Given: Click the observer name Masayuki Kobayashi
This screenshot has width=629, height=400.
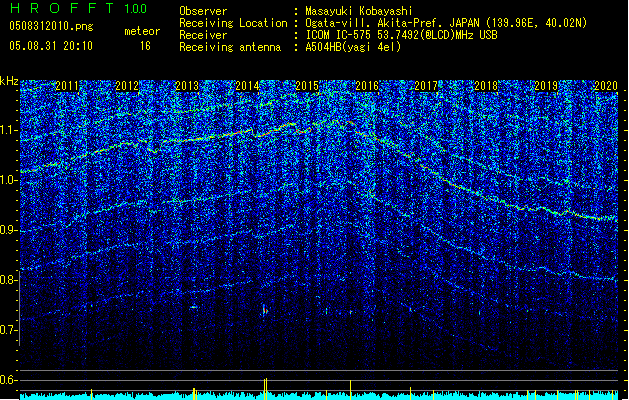Looking at the screenshot, I should (x=358, y=11).
